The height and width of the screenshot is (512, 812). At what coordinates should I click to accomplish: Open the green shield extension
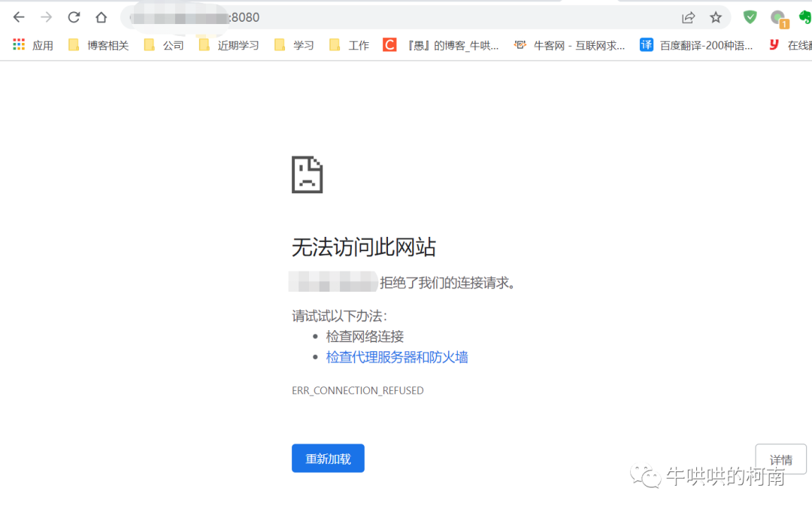click(x=750, y=17)
